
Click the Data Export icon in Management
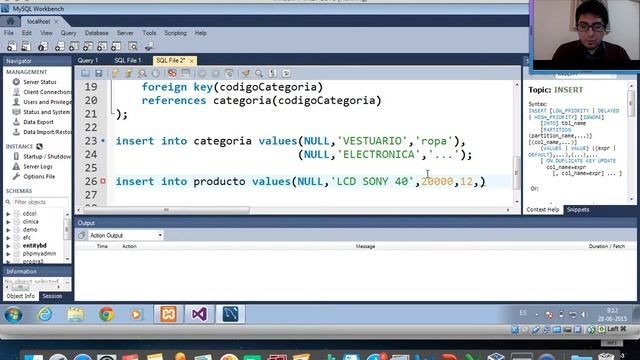pyautogui.click(x=16, y=122)
